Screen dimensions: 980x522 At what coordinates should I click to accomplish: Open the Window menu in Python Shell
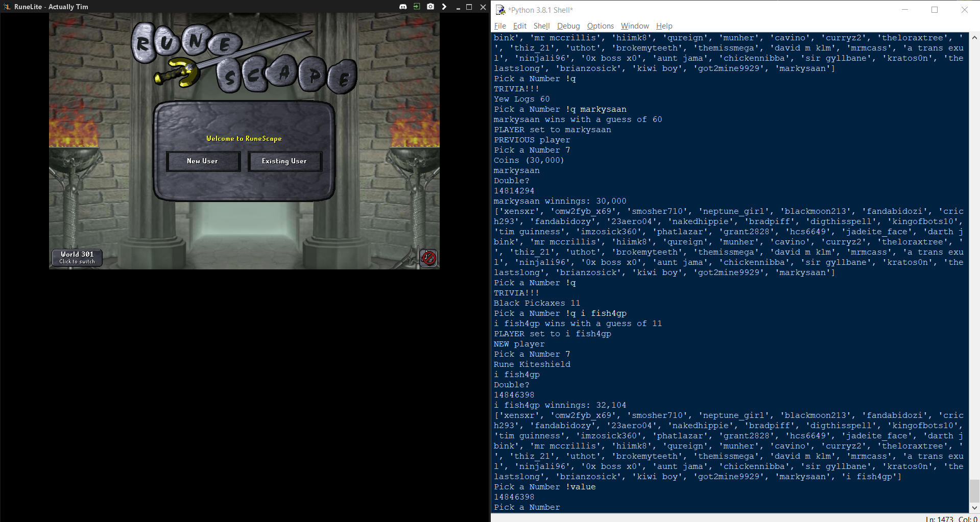pyautogui.click(x=635, y=26)
